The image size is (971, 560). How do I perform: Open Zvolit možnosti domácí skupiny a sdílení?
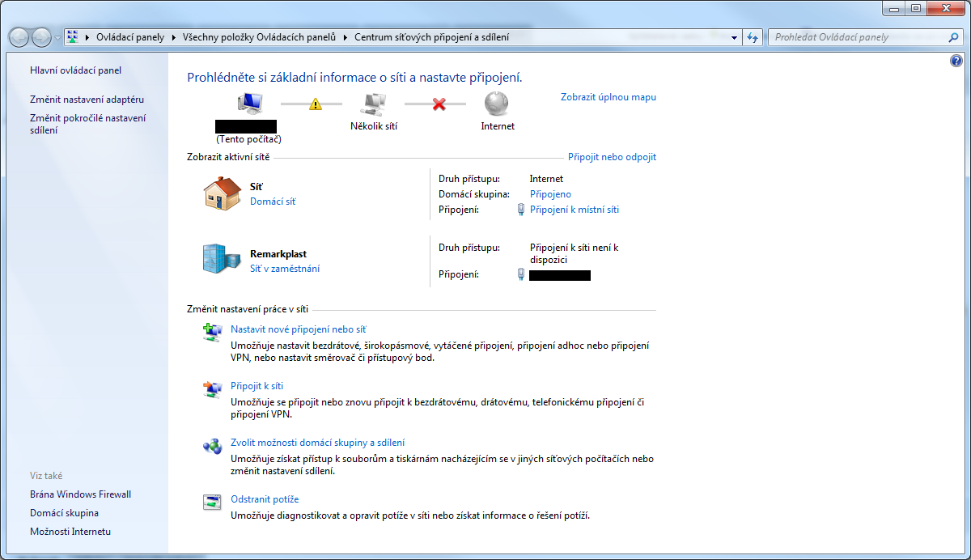click(x=318, y=443)
